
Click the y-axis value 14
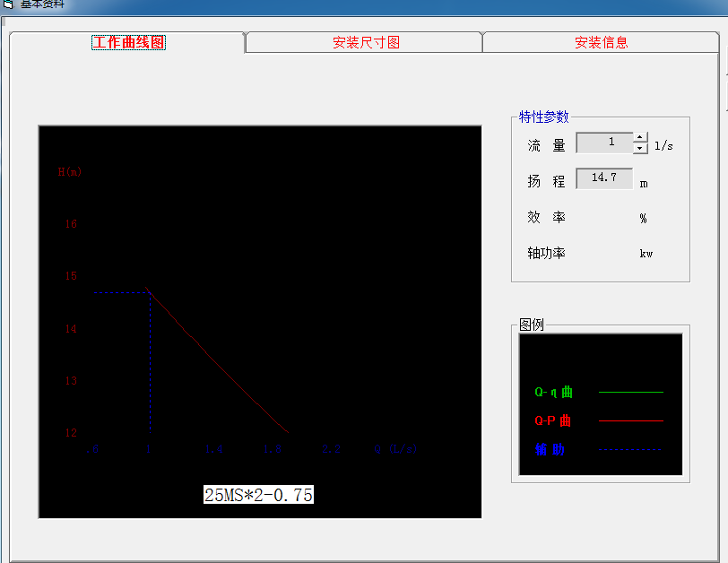(x=71, y=329)
